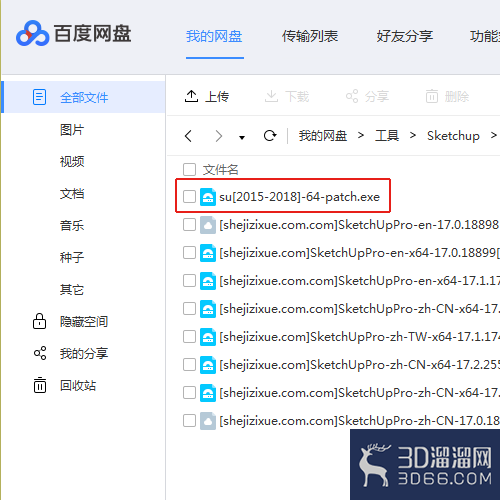Show 文档 category files
The image size is (500, 500).
pos(72,193)
